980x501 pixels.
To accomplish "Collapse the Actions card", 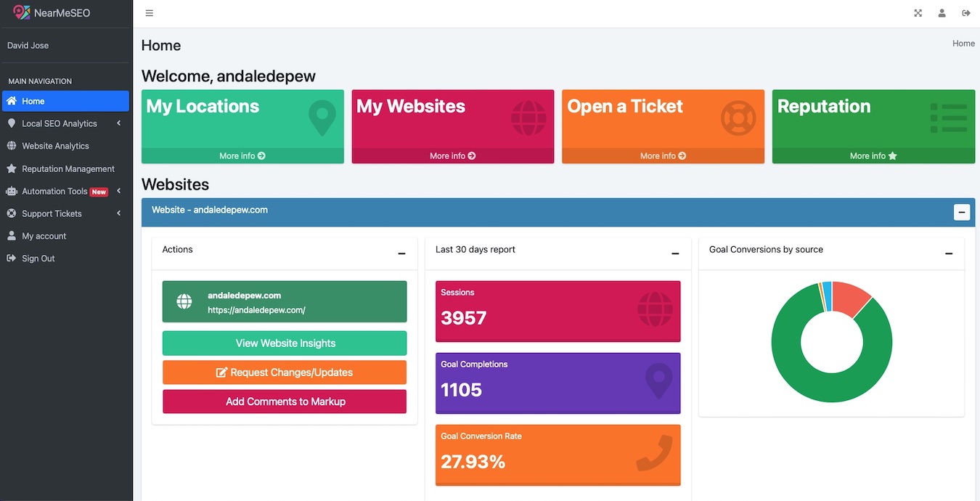I will [x=401, y=253].
